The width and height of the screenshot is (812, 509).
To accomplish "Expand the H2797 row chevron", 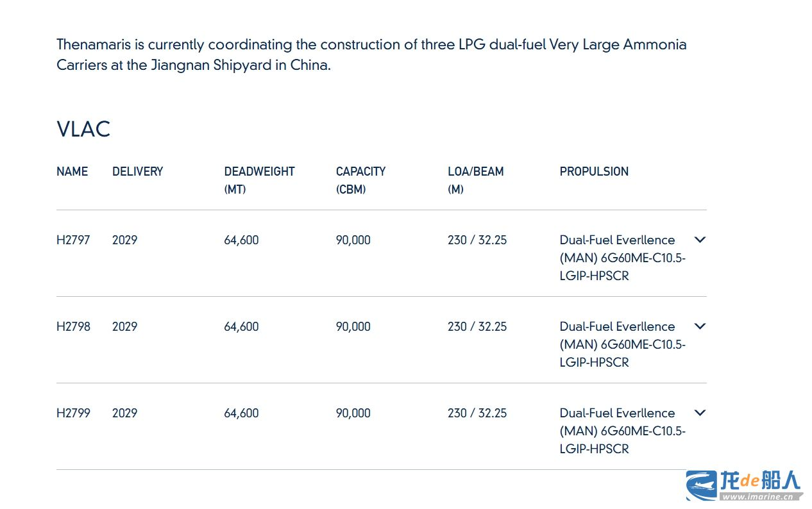I will 700,240.
